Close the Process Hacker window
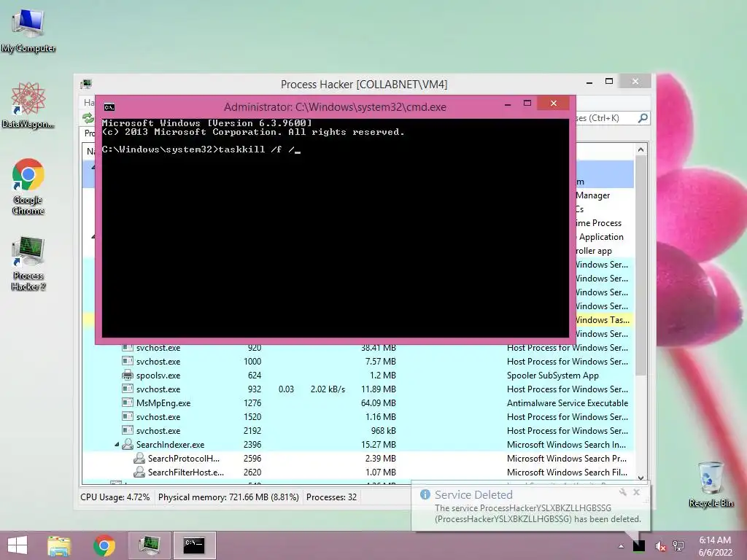The width and height of the screenshot is (747, 560). [635, 82]
